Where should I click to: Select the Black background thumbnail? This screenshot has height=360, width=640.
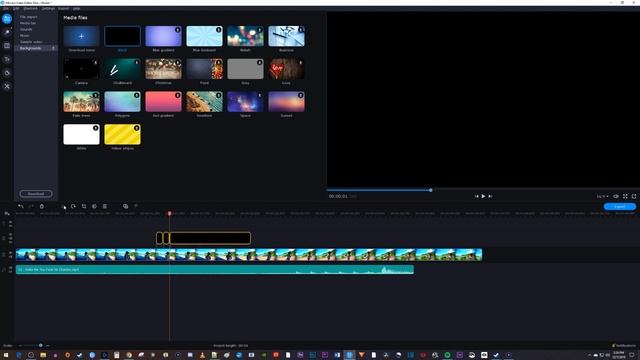click(122, 36)
